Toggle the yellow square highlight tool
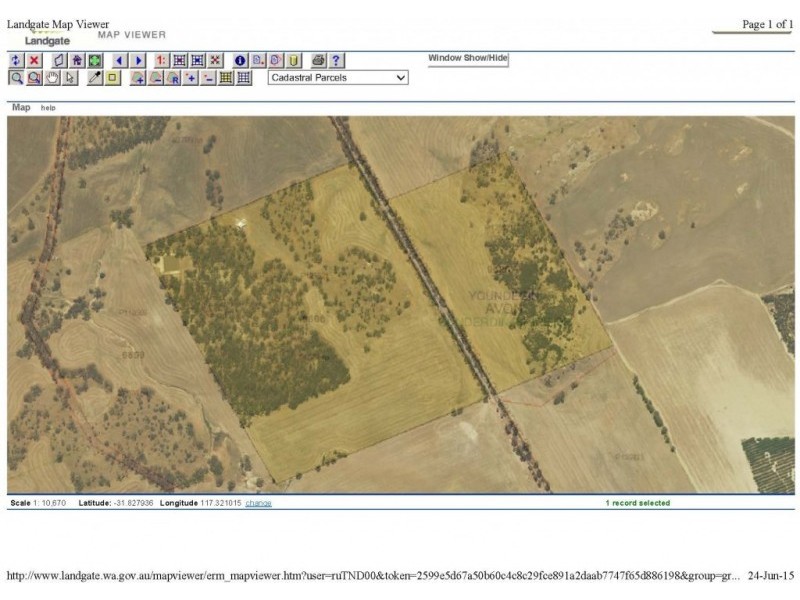This screenshot has height=600, width=800. [111, 77]
